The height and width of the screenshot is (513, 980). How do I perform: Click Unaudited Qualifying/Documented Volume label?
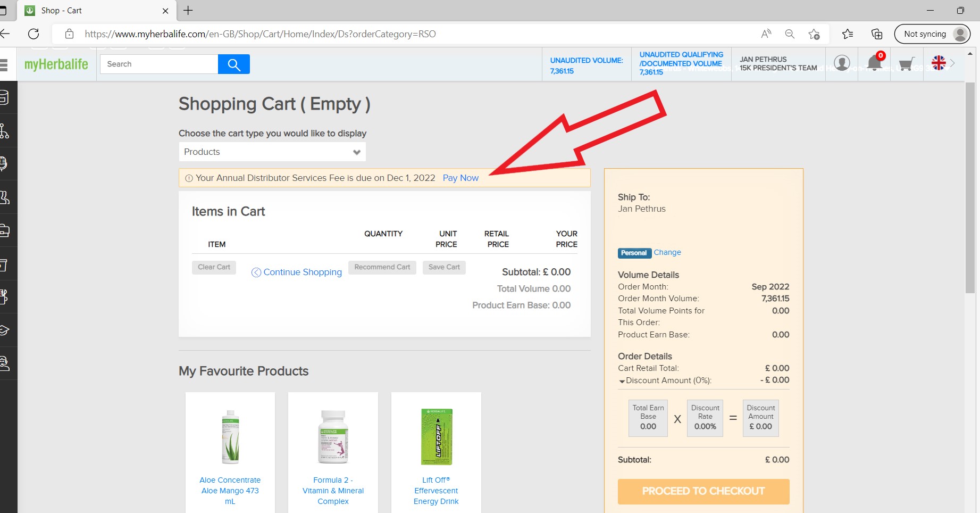(681, 59)
